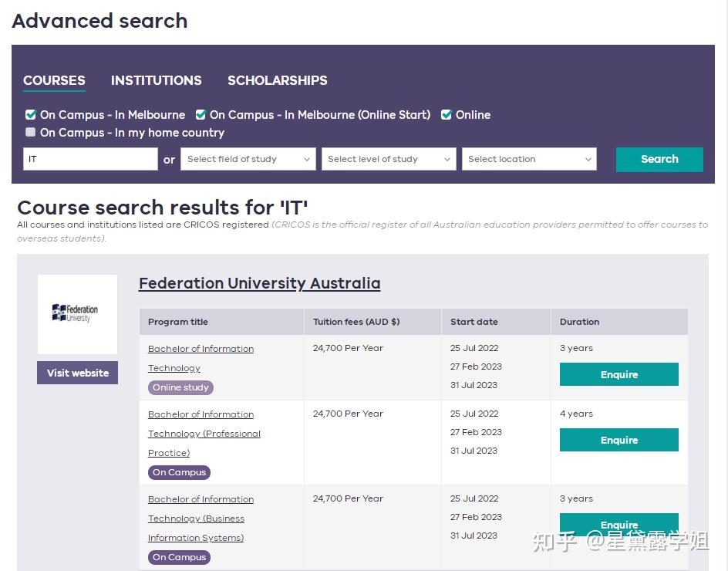This screenshot has height=571, width=728.
Task: Switch to the INSTITUTIONS tab
Action: tap(156, 80)
